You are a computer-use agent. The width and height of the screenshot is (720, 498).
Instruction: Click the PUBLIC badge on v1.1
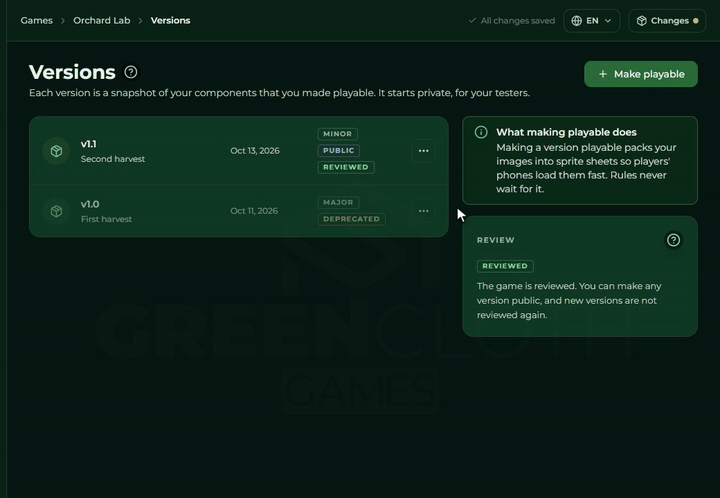click(x=338, y=151)
